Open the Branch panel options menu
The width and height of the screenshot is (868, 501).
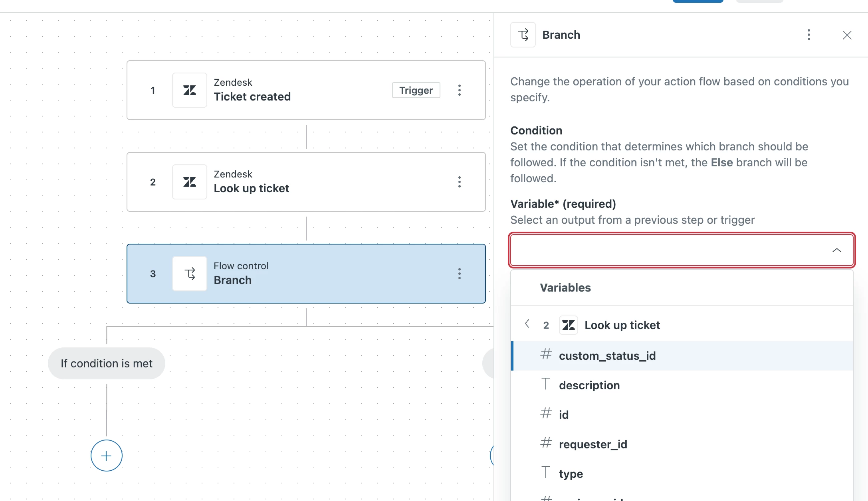point(809,35)
